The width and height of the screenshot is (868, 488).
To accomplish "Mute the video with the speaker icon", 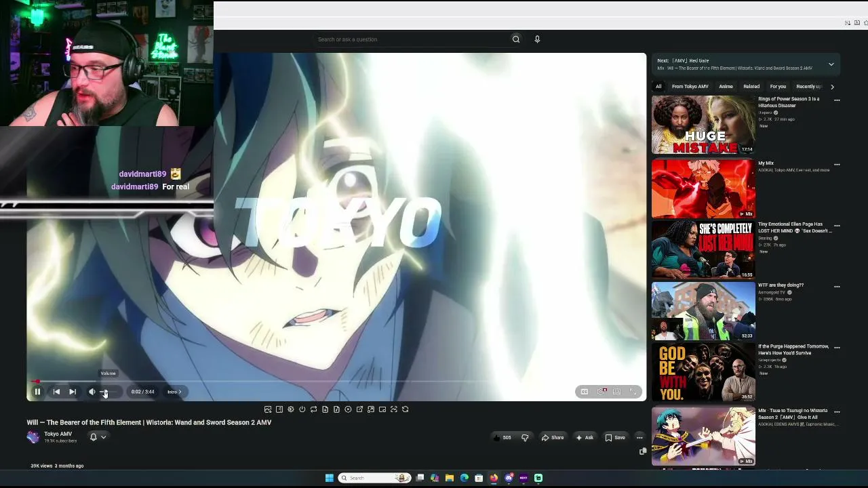I will [x=92, y=392].
